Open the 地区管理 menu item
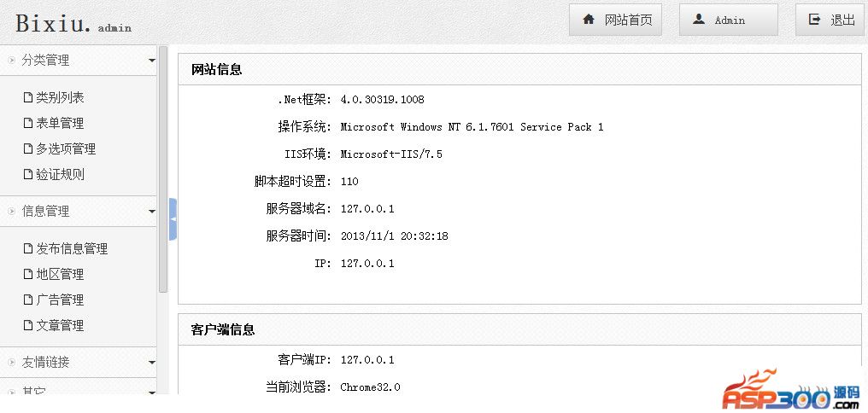 60,274
